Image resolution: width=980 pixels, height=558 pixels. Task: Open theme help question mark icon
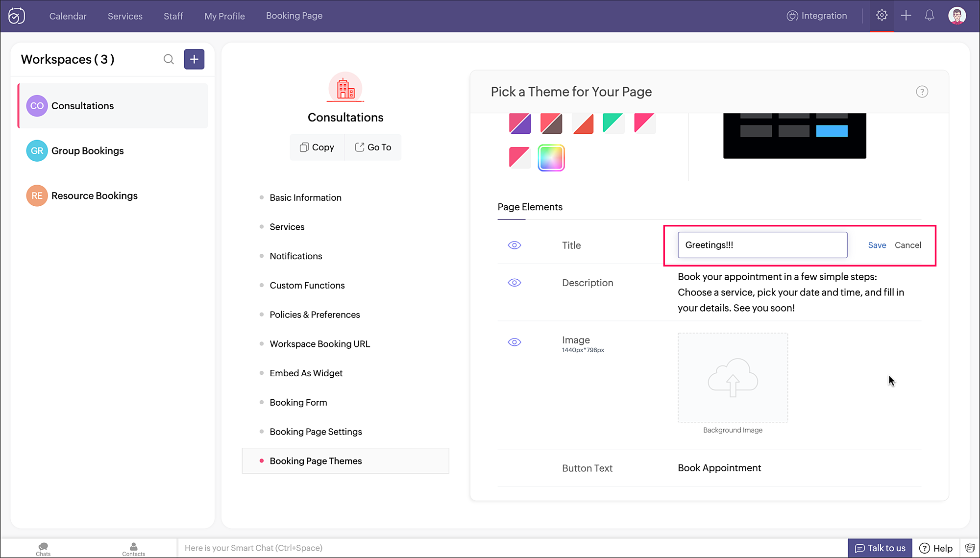(922, 92)
